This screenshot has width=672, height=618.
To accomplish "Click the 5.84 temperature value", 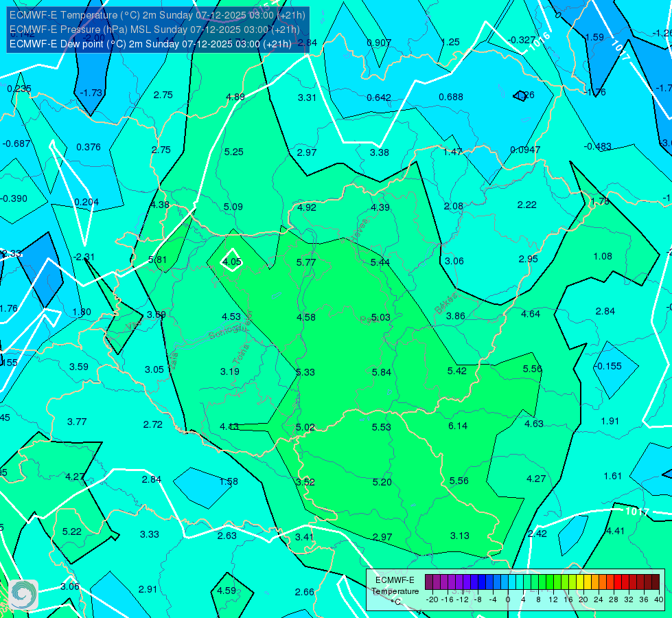I will (382, 372).
